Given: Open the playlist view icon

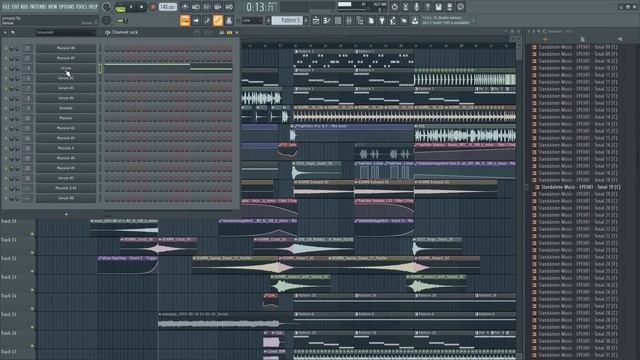Looking at the screenshot, I should click(316, 20).
